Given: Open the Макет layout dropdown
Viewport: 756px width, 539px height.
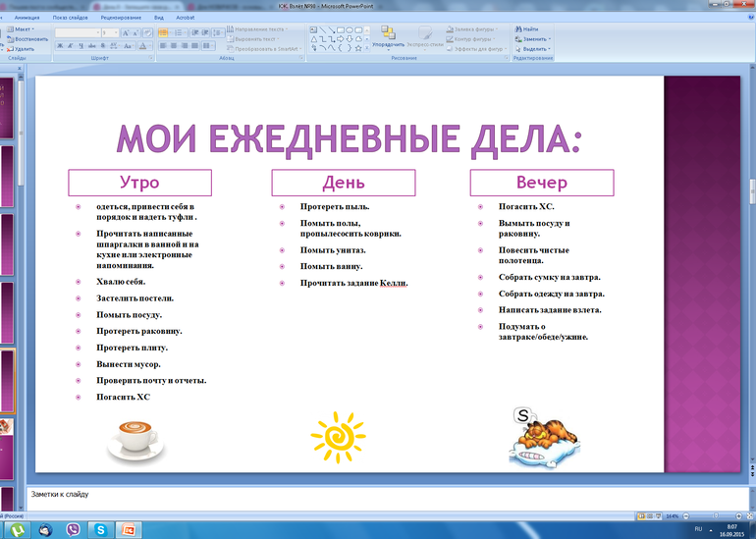Looking at the screenshot, I should tap(26, 29).
